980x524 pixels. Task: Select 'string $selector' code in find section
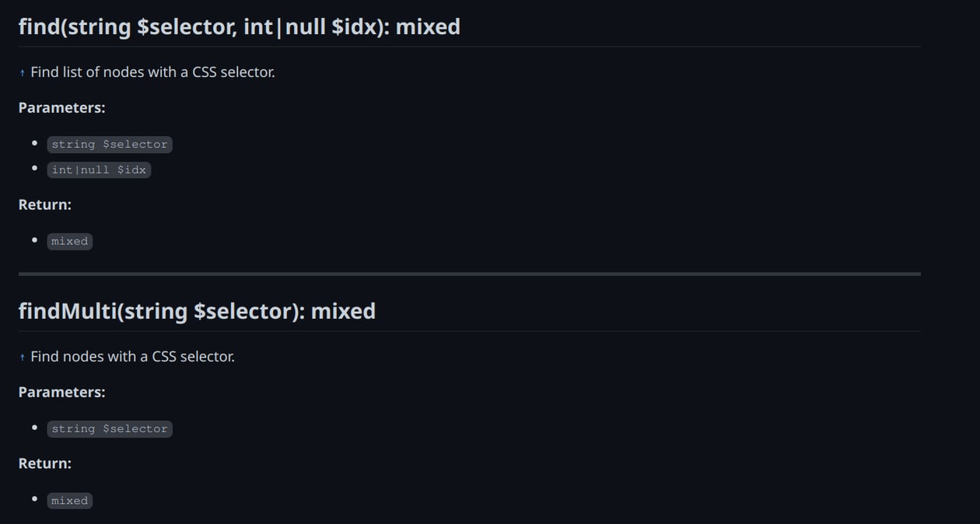coord(110,144)
